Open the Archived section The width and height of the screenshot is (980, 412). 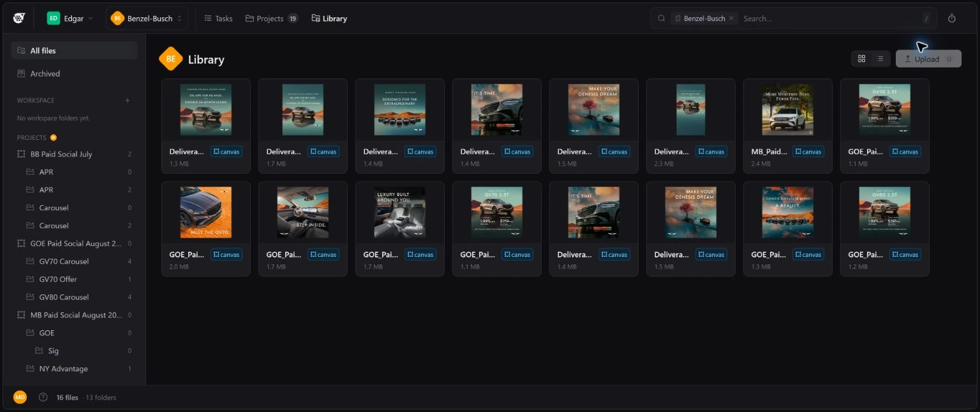[x=74, y=73]
